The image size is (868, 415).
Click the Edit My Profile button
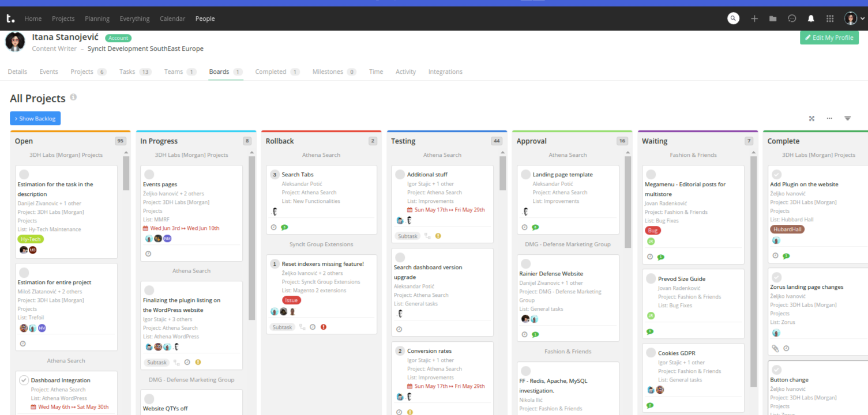[829, 37]
